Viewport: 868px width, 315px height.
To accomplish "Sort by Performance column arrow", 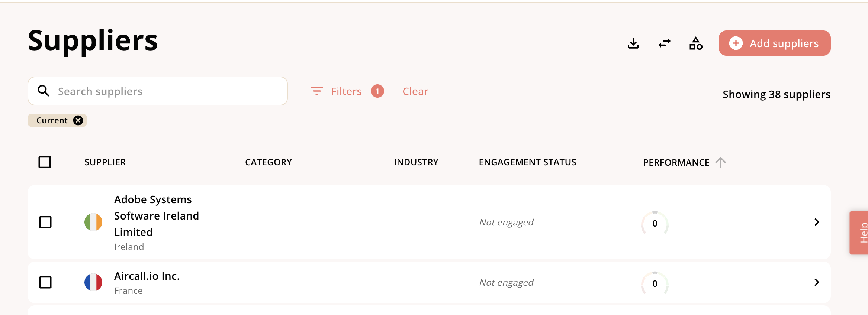I will click(x=721, y=162).
